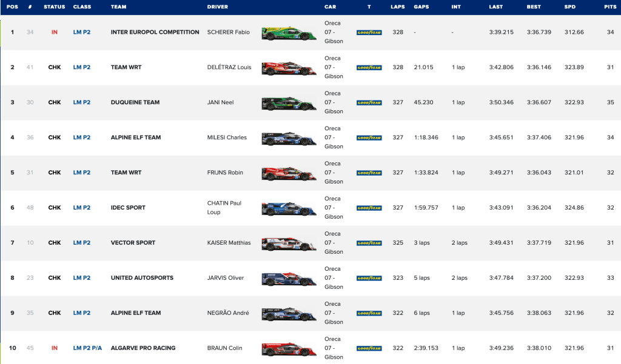
Task: Click the PITS column header
Action: point(610,7)
